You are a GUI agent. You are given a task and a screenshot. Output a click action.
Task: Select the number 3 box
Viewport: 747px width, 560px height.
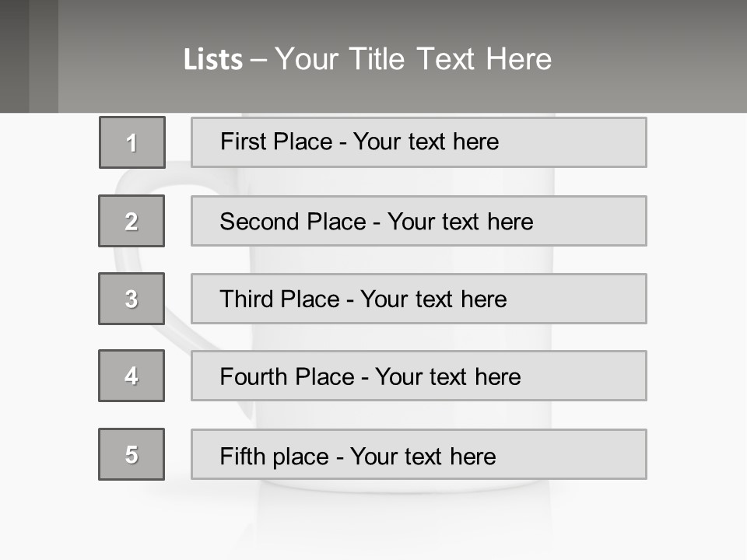tap(132, 299)
